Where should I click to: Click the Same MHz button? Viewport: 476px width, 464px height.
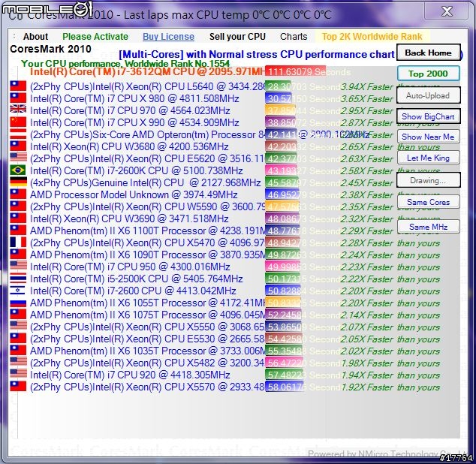pos(429,227)
